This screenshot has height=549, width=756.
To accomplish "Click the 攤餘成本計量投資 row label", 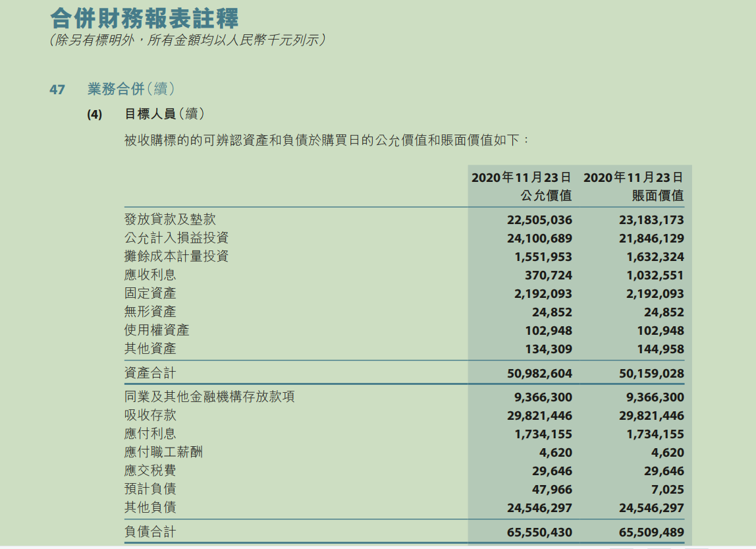I will (176, 256).
